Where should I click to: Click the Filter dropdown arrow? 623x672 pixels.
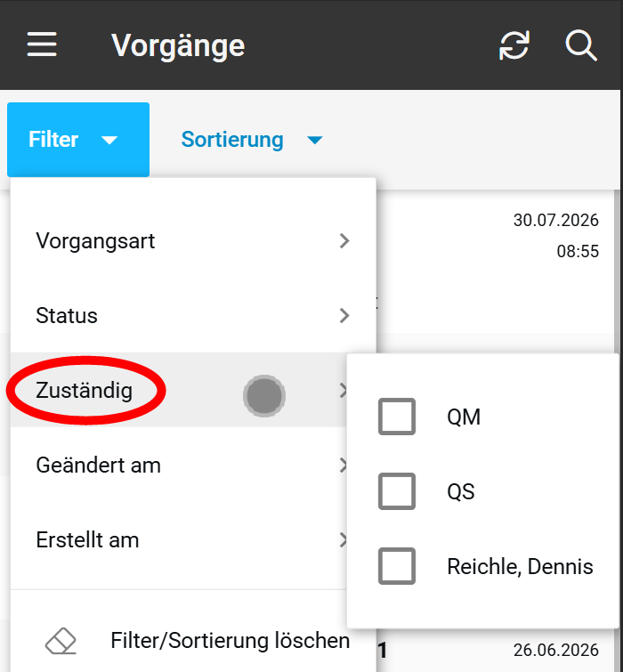click(x=109, y=140)
